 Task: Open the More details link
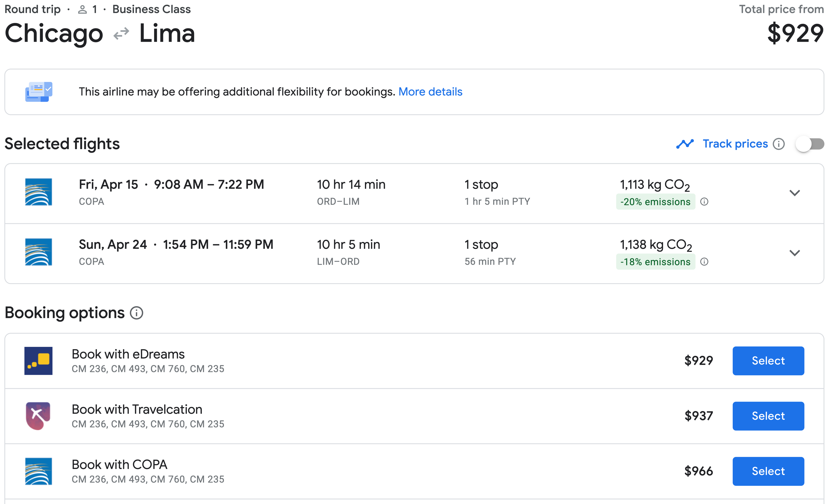(x=430, y=92)
